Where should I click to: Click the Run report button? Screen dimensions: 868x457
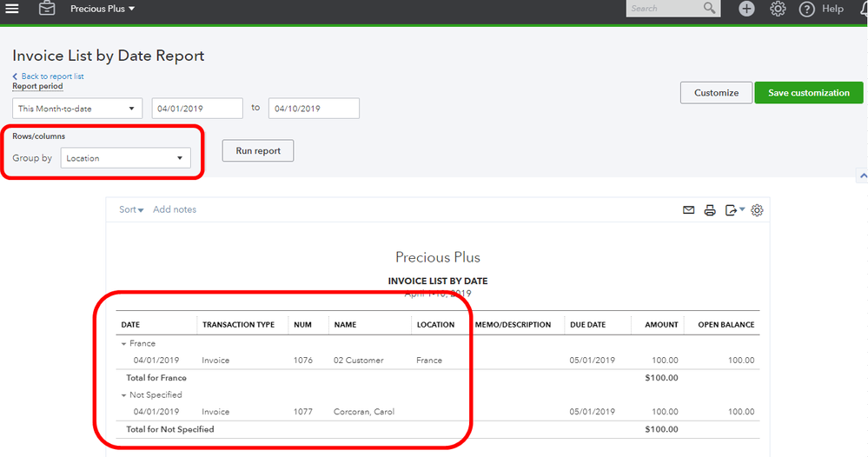pos(258,150)
